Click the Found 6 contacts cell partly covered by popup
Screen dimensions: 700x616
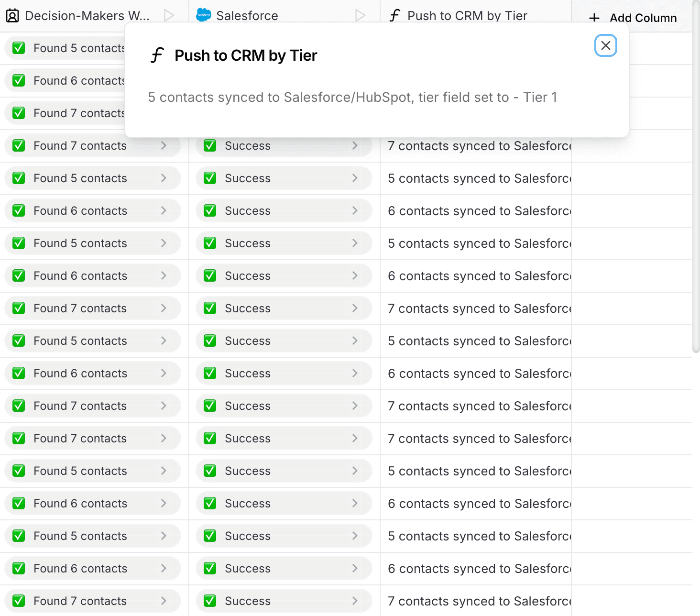[65, 81]
